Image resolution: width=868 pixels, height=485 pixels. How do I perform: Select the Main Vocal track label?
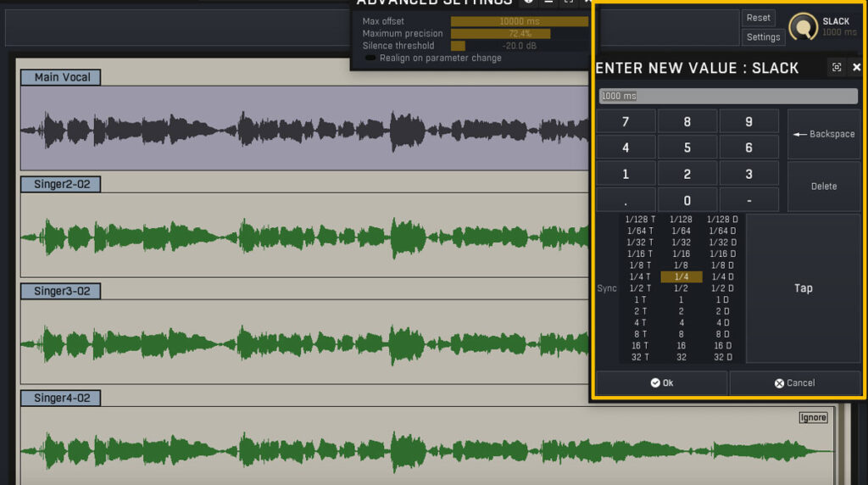61,78
